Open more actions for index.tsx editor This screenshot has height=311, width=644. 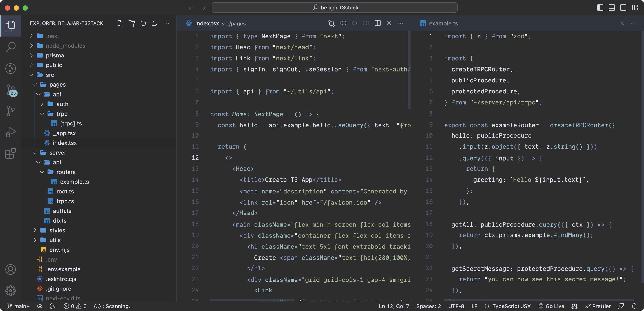[x=400, y=23]
